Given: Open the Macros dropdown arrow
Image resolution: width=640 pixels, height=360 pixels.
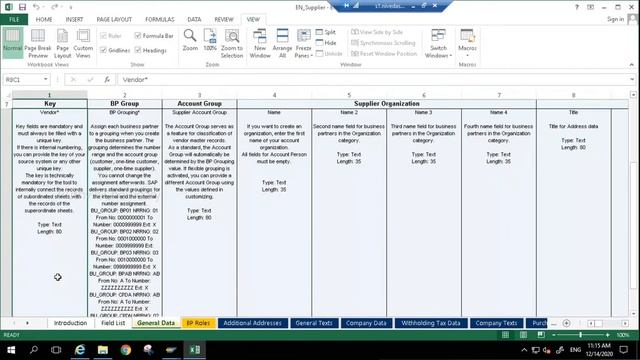Looking at the screenshot, I should click(467, 56).
